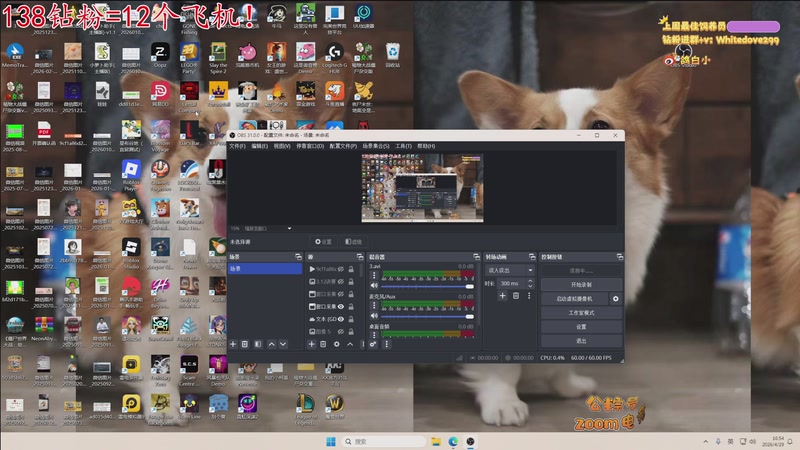Viewport: 800px width, 450px height.
Task: Undock the Scenes (场景) panel
Action: 298,257
